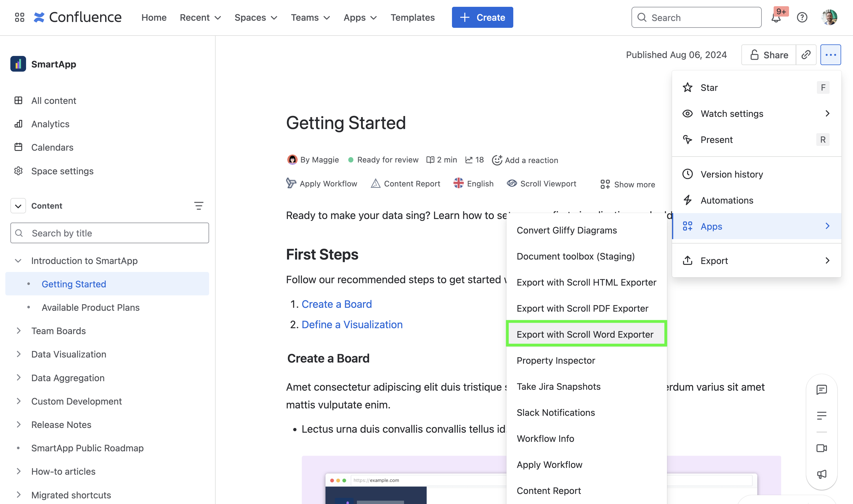The height and width of the screenshot is (504, 853).
Task: Click the Search by title field
Action: pyautogui.click(x=109, y=233)
